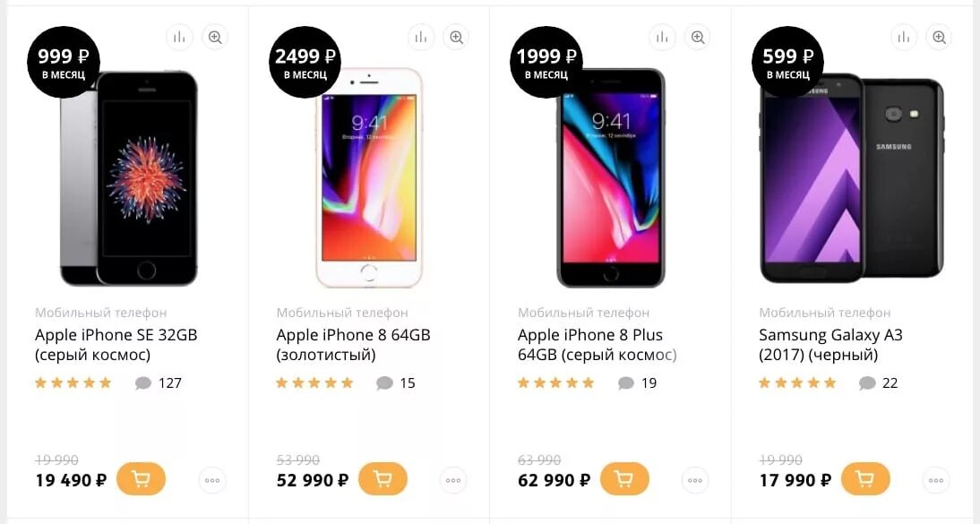This screenshot has width=980, height=524.
Task: Click star rating of iPhone 8 Plus
Action: click(x=555, y=382)
